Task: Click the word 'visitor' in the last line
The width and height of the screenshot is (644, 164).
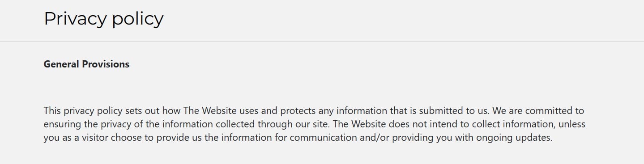Action: (x=94, y=138)
